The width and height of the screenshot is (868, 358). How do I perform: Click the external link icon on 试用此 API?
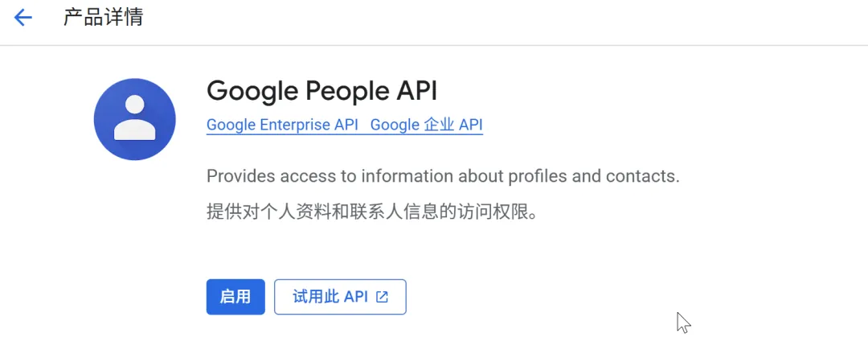point(383,297)
